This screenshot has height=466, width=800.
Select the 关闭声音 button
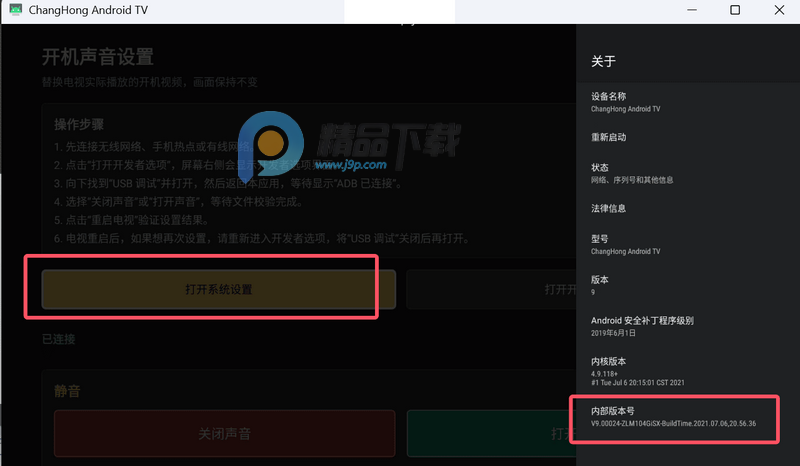pyautogui.click(x=224, y=434)
